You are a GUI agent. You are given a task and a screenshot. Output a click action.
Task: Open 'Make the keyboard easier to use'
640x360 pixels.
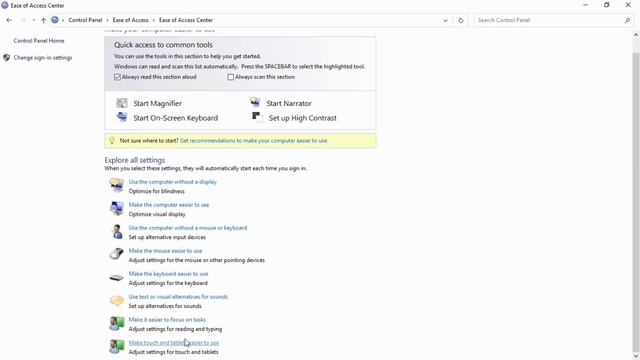(x=169, y=273)
